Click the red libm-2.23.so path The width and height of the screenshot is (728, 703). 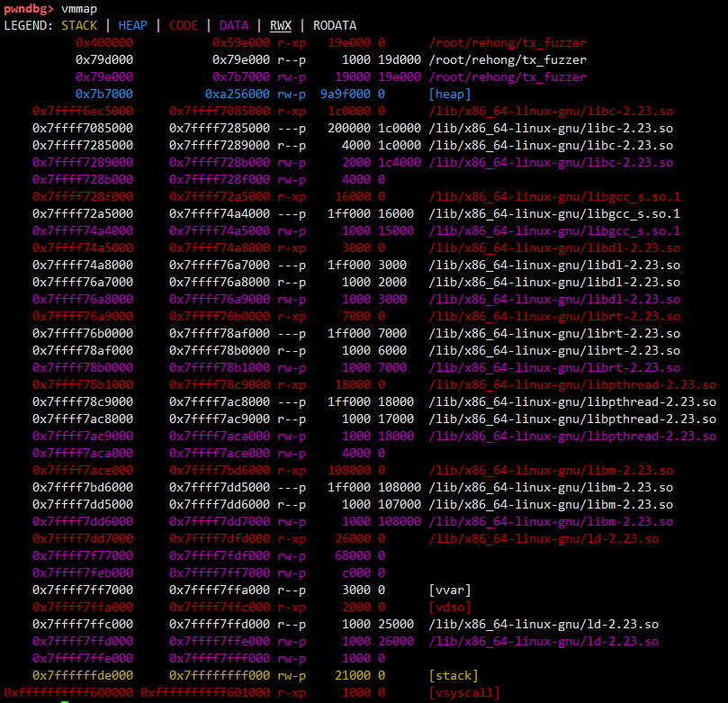pos(551,471)
